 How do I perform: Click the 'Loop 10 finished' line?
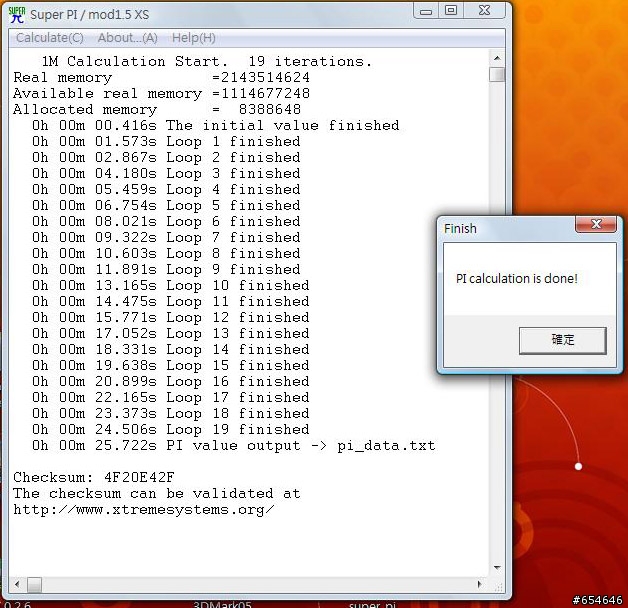click(171, 285)
